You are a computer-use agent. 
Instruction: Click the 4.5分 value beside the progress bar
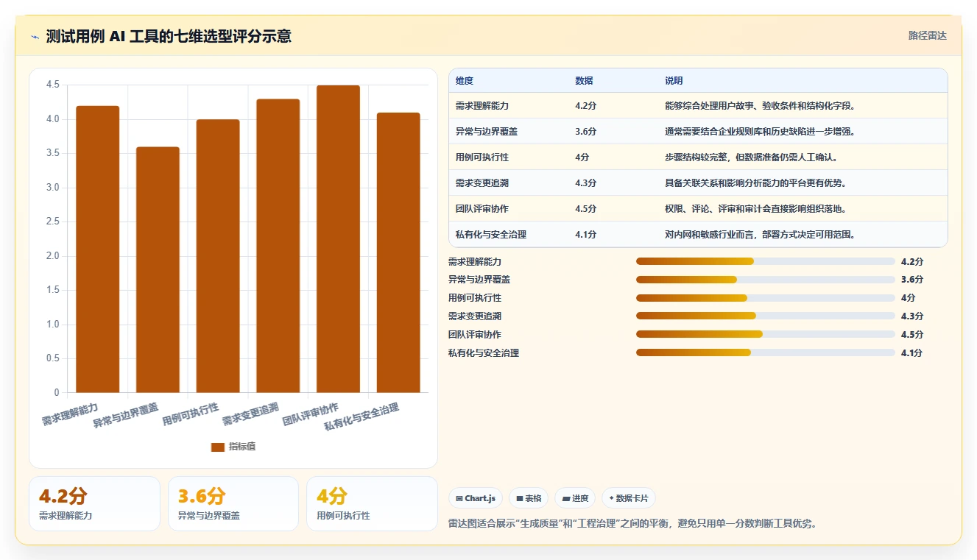coord(912,335)
